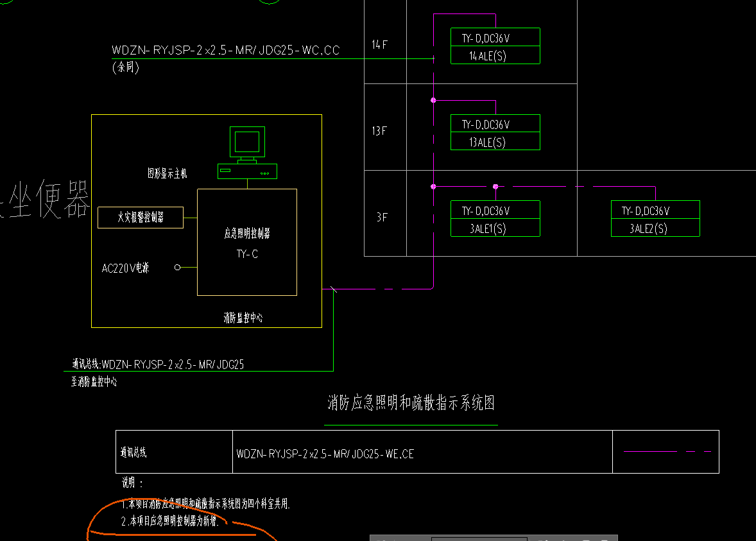This screenshot has height=541, width=756.
Task: Click the AC220V power terminal circle
Action: pyautogui.click(x=177, y=267)
